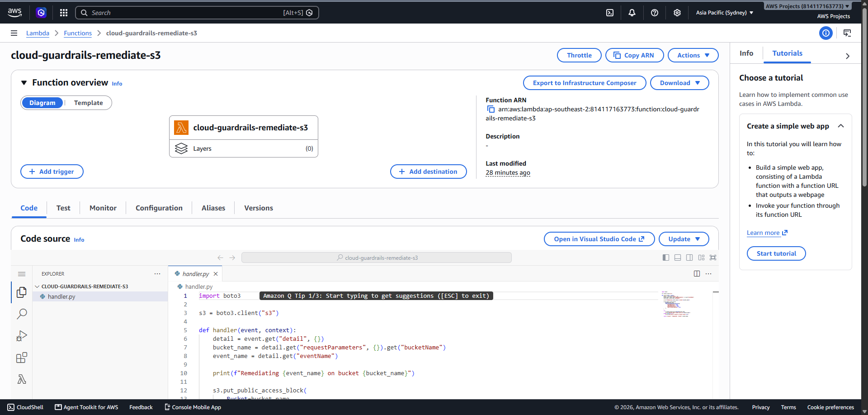Screen dimensions: 868x415
Task: Open the Run and Debug view
Action: coord(21,336)
